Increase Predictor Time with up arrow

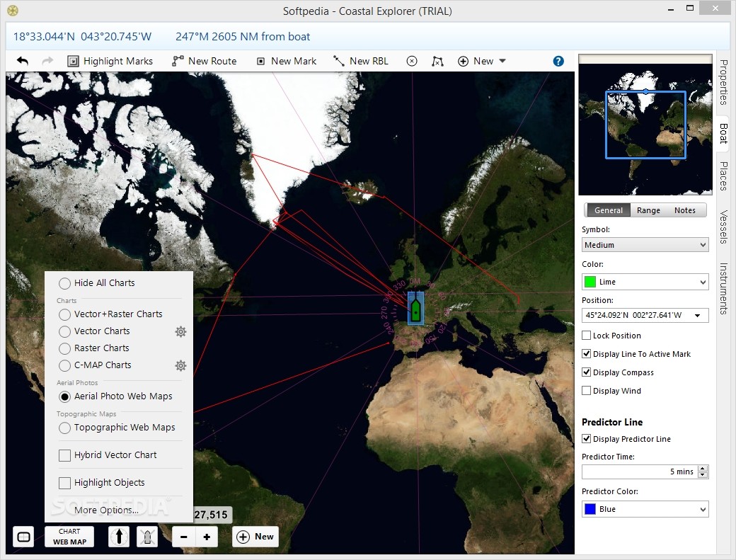point(703,469)
